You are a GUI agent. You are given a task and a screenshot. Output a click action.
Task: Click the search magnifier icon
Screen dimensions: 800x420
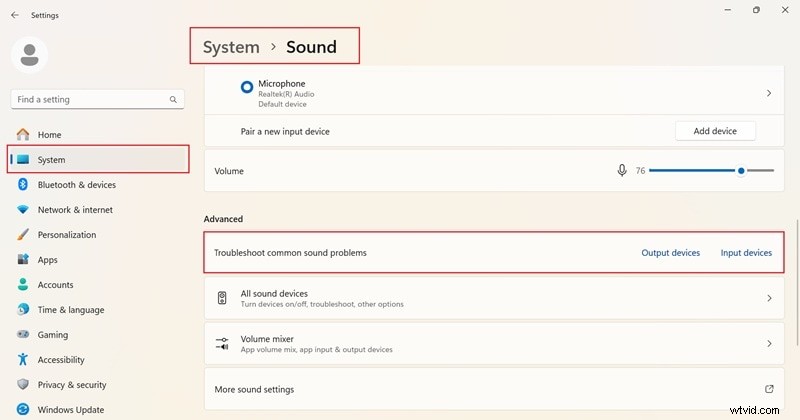click(173, 100)
